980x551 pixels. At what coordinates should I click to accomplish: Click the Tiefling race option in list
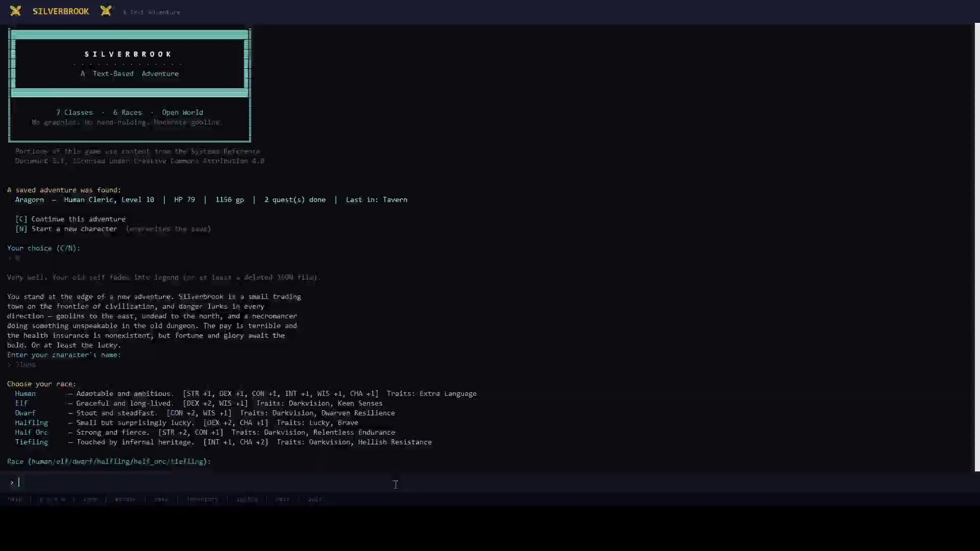point(31,442)
